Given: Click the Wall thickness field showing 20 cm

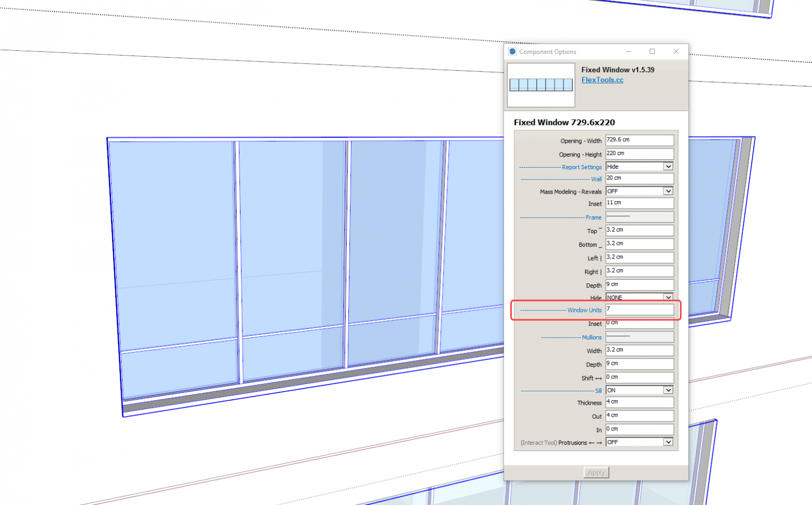Looking at the screenshot, I should (x=639, y=179).
